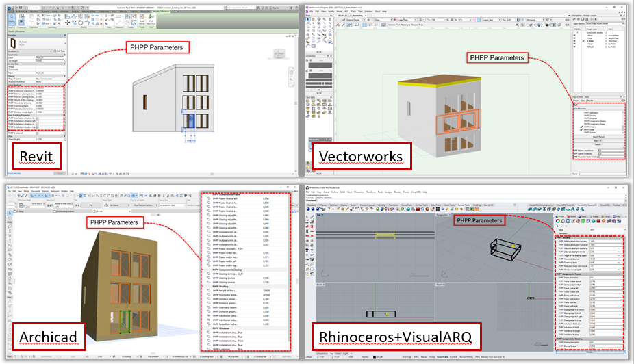Click the Move tool icon in Revit Modify panel
The width and height of the screenshot is (634, 364).
pos(68,23)
